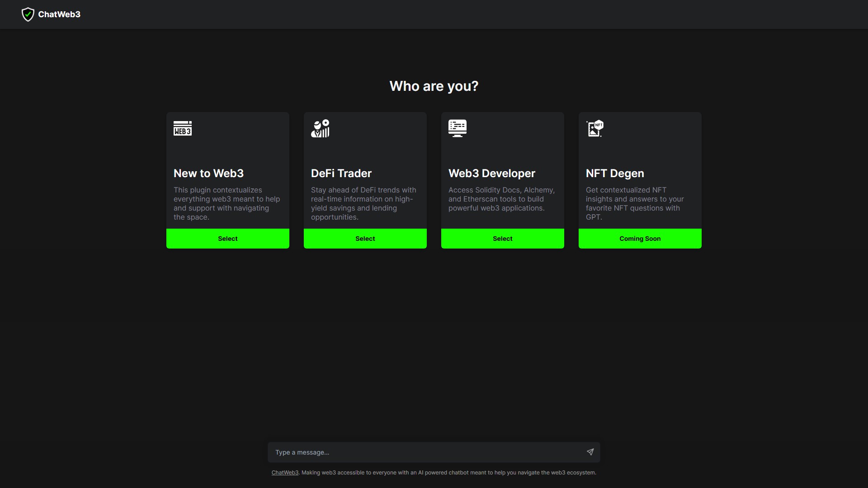Image resolution: width=868 pixels, height=488 pixels.
Task: Click the Web3 Developer card body
Action: point(502,199)
